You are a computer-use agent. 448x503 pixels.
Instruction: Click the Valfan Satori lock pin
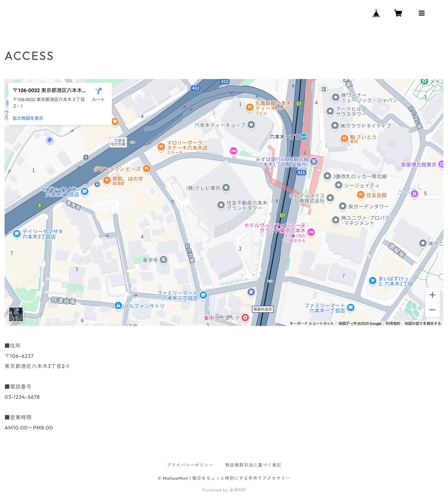[118, 305]
